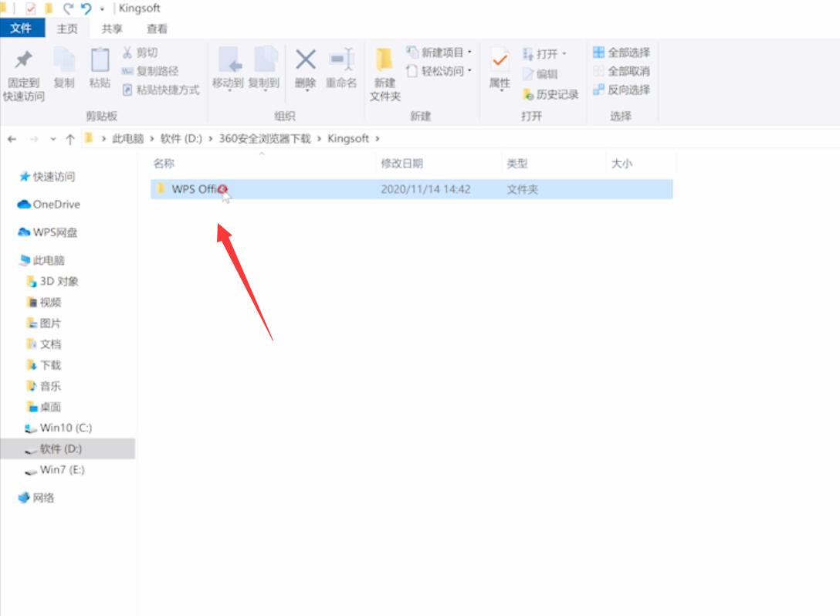Select the WPS Office folder row
The width and height of the screenshot is (840, 616).
pyautogui.click(x=412, y=189)
